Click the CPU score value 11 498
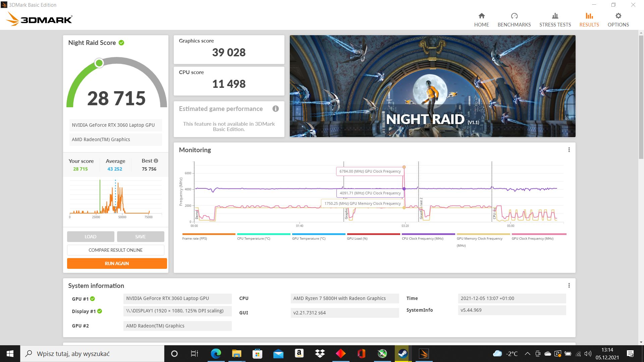 229,84
